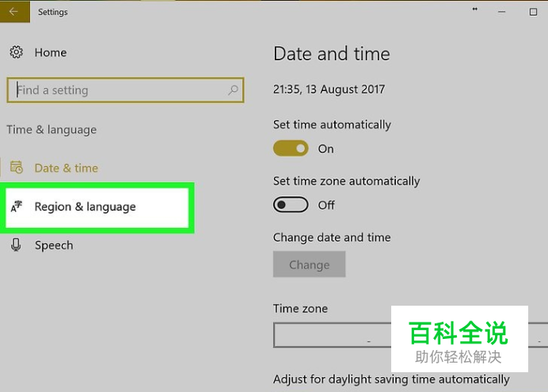Click the Time zone label
The height and width of the screenshot is (392, 548).
pyautogui.click(x=301, y=309)
